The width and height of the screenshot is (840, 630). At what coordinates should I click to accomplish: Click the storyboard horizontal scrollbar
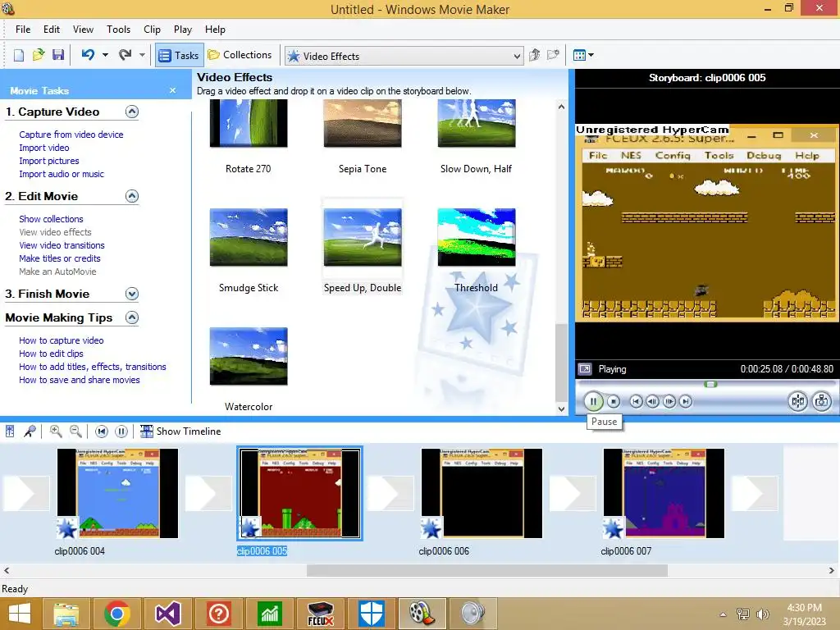(x=487, y=571)
